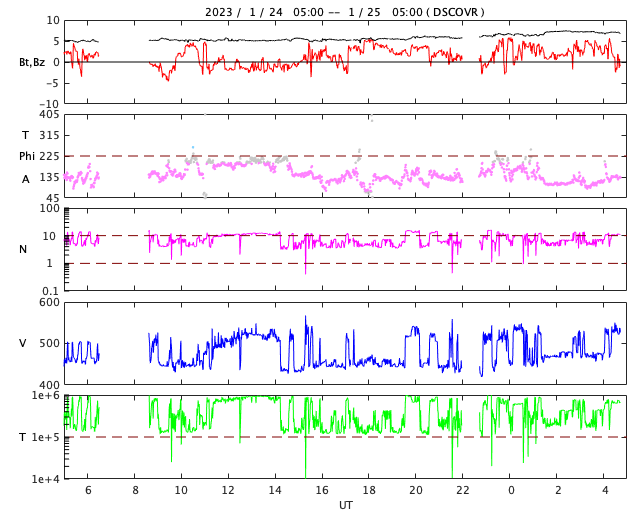The height and width of the screenshot is (512, 640).
Task: Click x-axis hour label '12'
Action: tap(228, 490)
